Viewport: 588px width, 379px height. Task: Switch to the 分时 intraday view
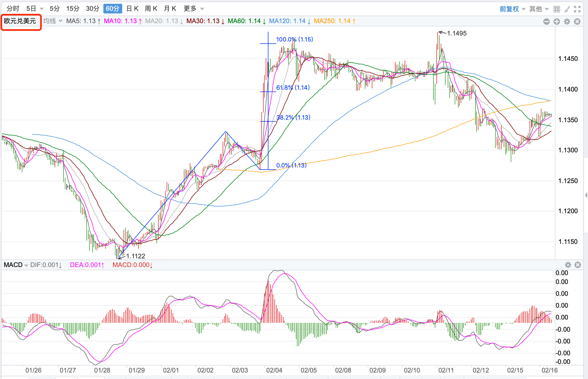[x=13, y=9]
